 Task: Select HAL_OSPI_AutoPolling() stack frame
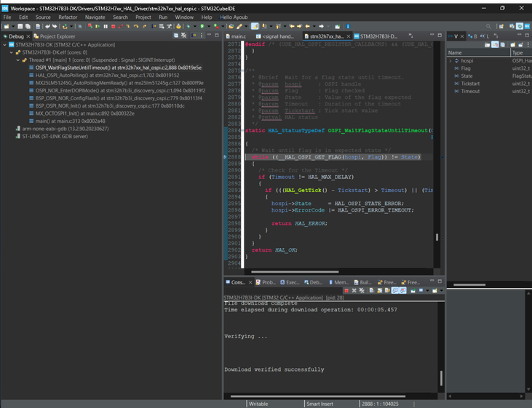[x=107, y=76]
